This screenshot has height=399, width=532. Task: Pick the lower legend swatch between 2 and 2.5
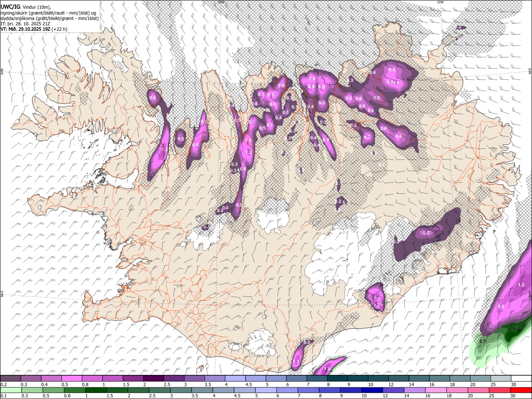click(138, 390)
